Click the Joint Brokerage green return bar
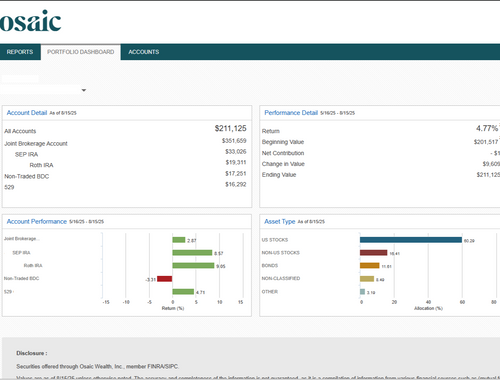Screen dimensions: 500x380 [179, 240]
